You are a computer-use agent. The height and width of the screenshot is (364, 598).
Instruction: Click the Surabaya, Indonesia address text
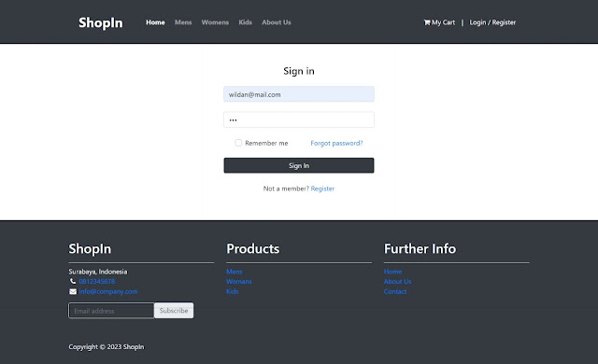pos(98,272)
